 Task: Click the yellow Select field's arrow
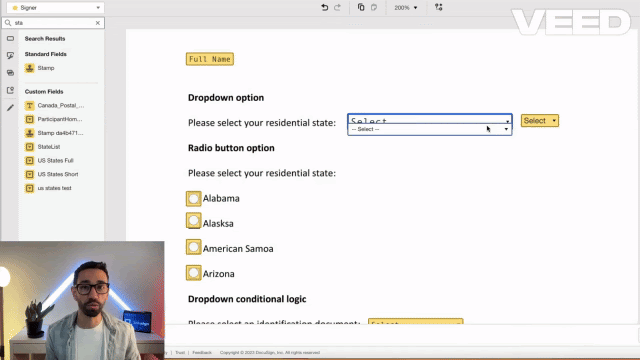(554, 121)
